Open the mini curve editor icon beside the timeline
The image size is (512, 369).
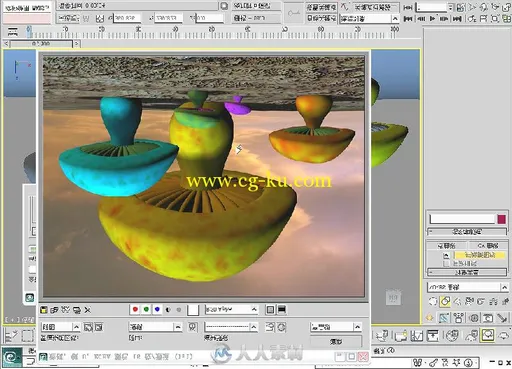[x=13, y=32]
